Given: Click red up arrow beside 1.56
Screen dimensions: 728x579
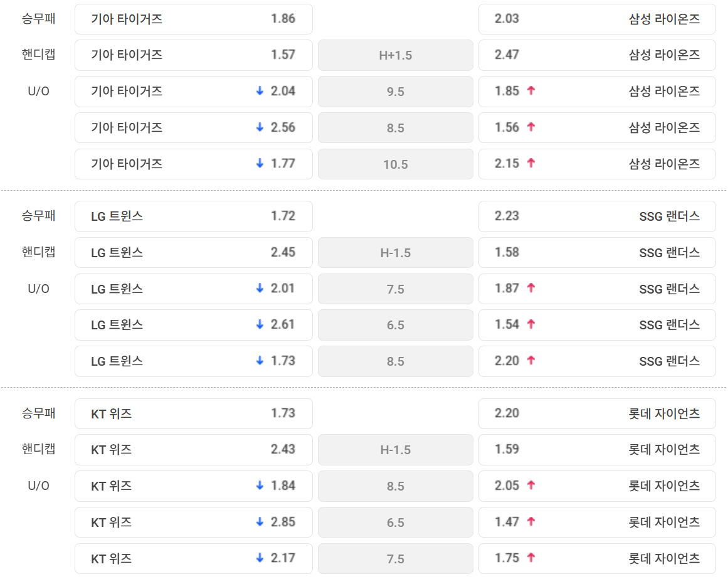Looking at the screenshot, I should [531, 127].
